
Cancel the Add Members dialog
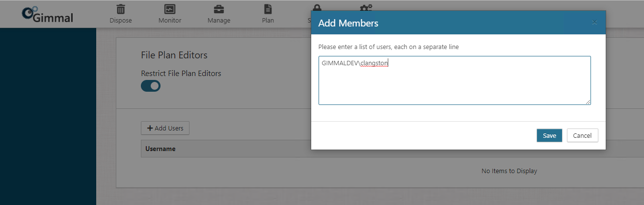[582, 136]
